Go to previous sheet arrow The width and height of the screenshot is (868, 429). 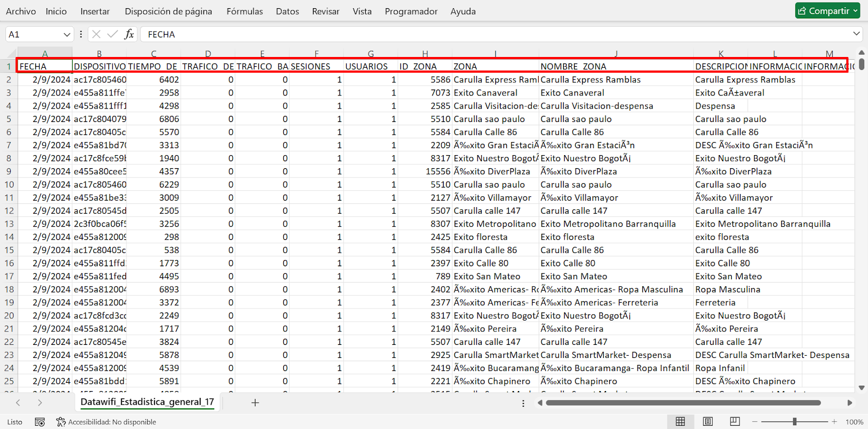click(18, 402)
